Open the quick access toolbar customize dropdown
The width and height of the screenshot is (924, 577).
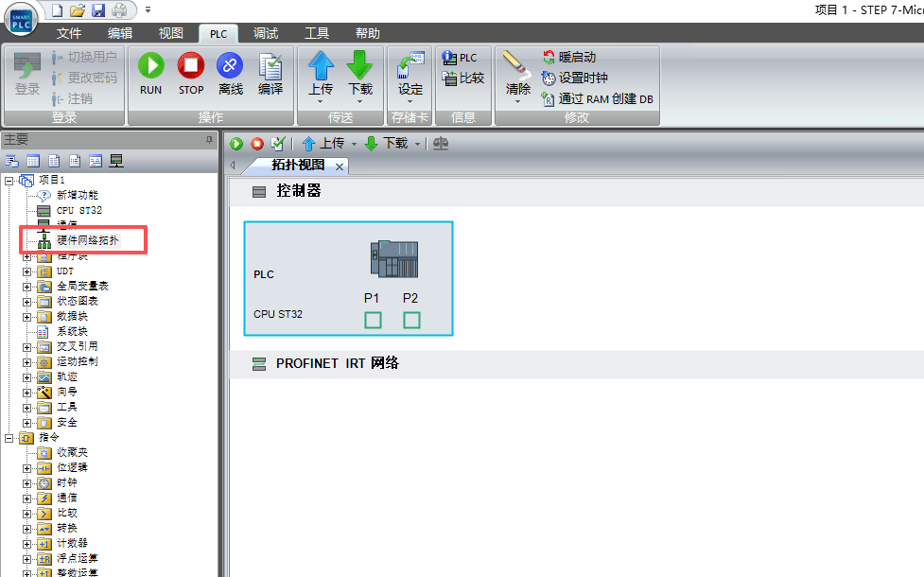(x=148, y=10)
